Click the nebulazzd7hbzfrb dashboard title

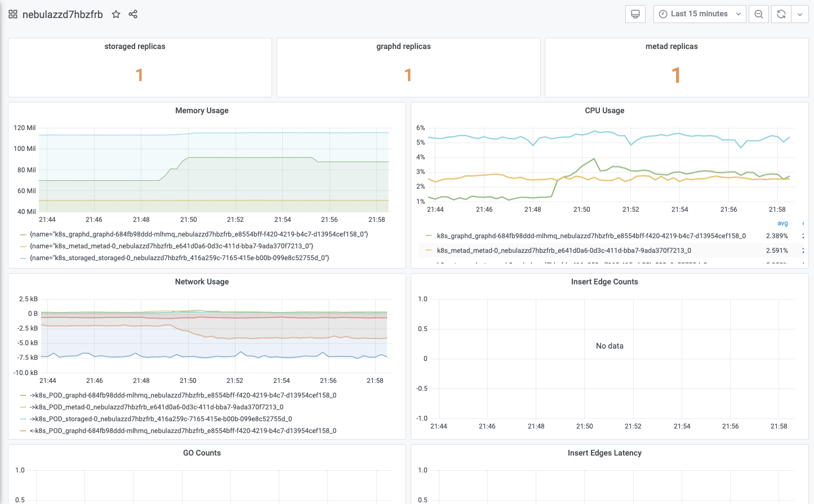click(63, 14)
